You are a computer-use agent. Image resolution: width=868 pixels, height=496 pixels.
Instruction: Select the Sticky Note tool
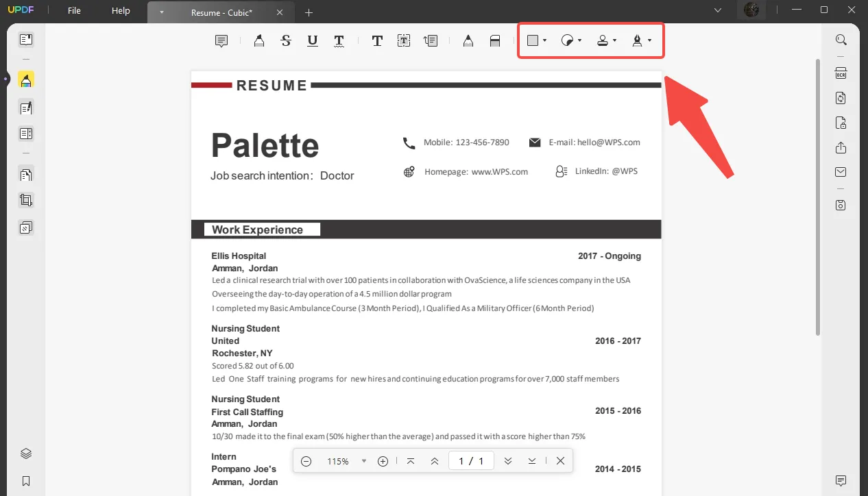coord(221,41)
